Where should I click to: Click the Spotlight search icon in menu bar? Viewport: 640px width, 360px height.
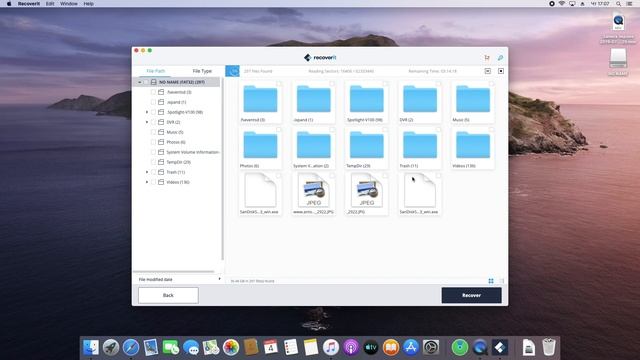tap(618, 4)
